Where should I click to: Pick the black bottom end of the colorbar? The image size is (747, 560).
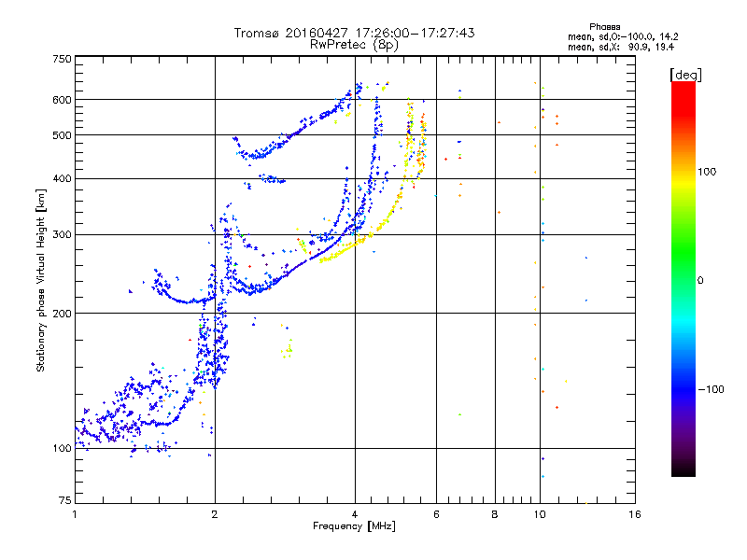point(684,471)
